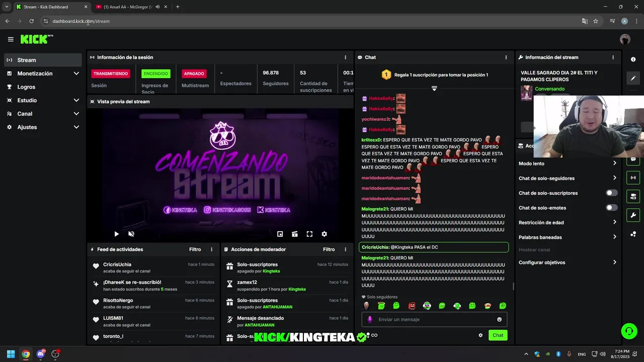Click the info icon in the right rail

point(633,59)
